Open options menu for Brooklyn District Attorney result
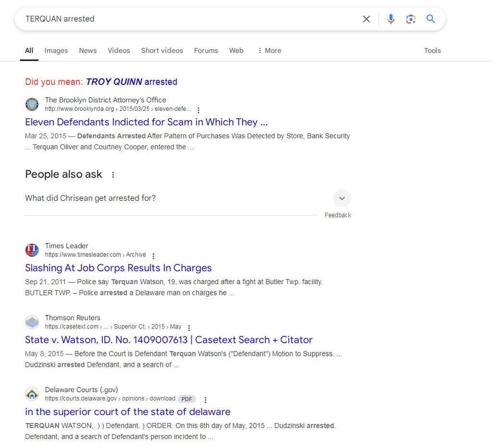 coord(198,110)
